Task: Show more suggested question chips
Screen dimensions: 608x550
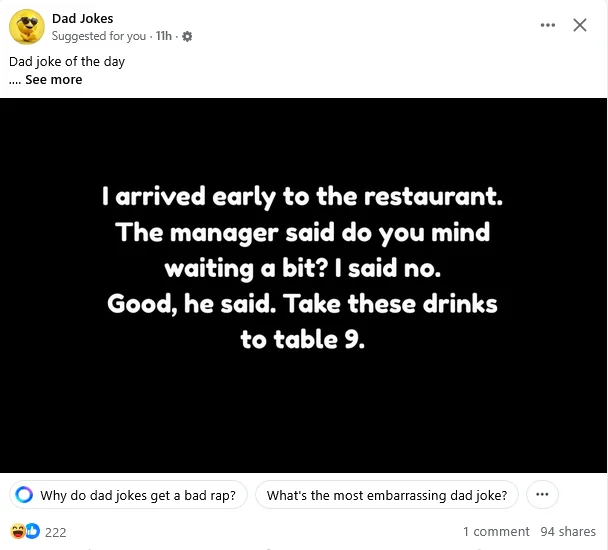Action: point(542,495)
